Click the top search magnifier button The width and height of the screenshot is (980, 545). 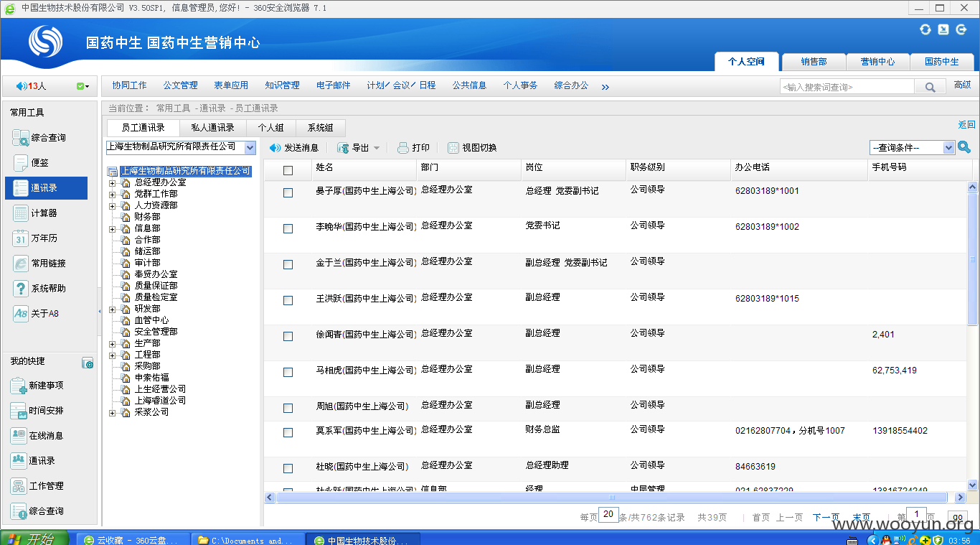pyautogui.click(x=930, y=87)
